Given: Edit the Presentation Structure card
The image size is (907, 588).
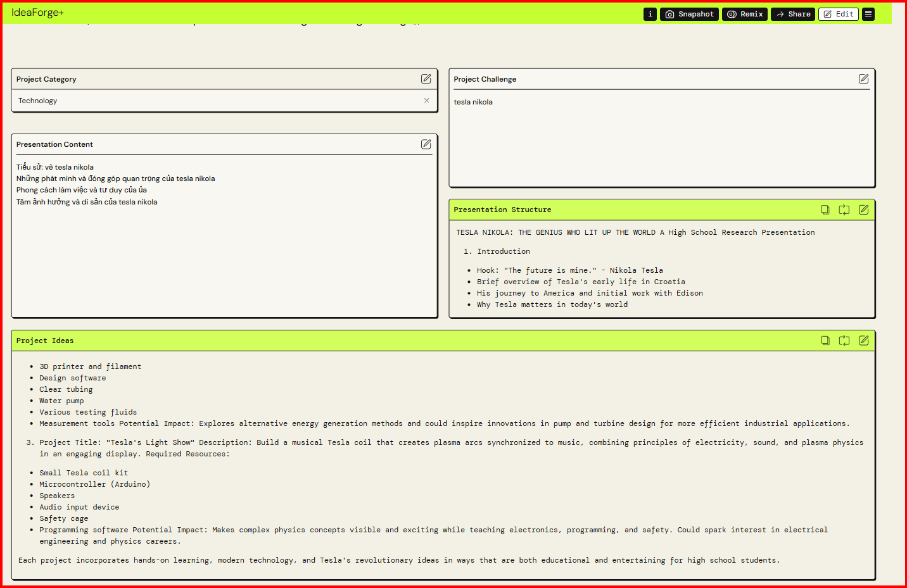Looking at the screenshot, I should [x=863, y=210].
